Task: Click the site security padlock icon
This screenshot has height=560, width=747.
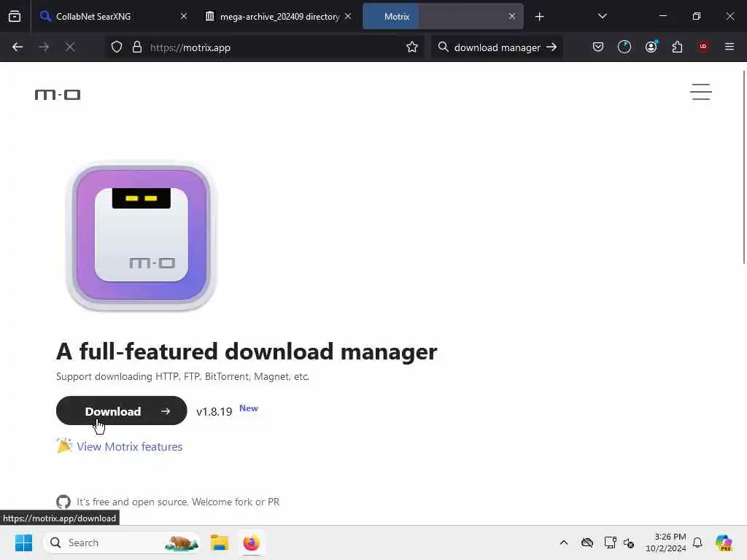Action: tap(137, 47)
